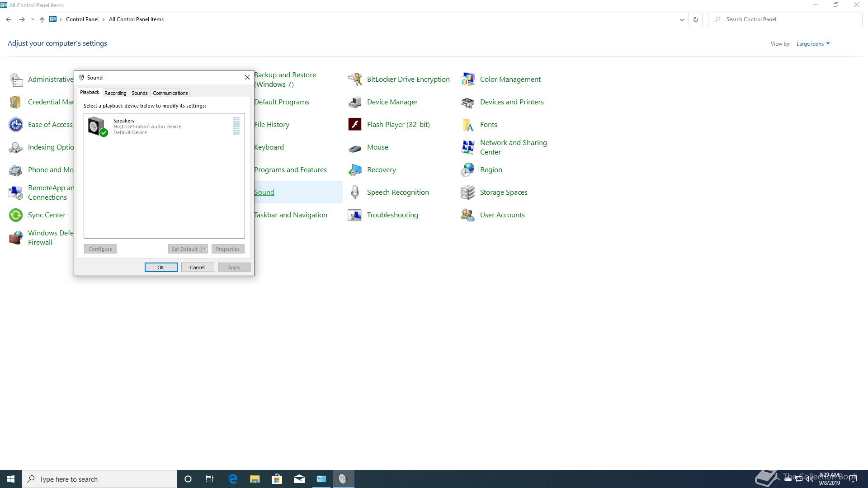Switch to the Communications tab
Viewport: 868px width, 488px height.
(x=170, y=93)
